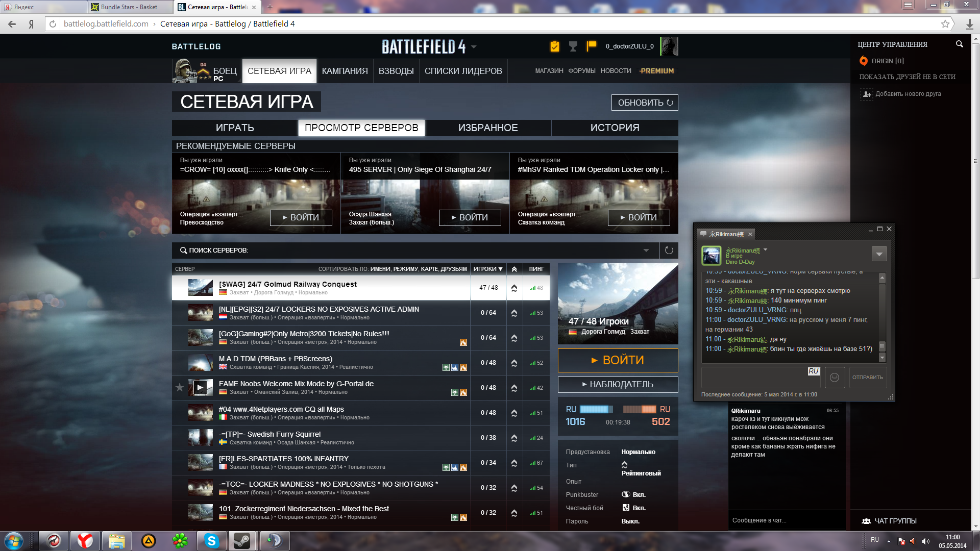Sort servers by ДРУЗЬЯМ
The width and height of the screenshot is (980, 551).
(454, 269)
